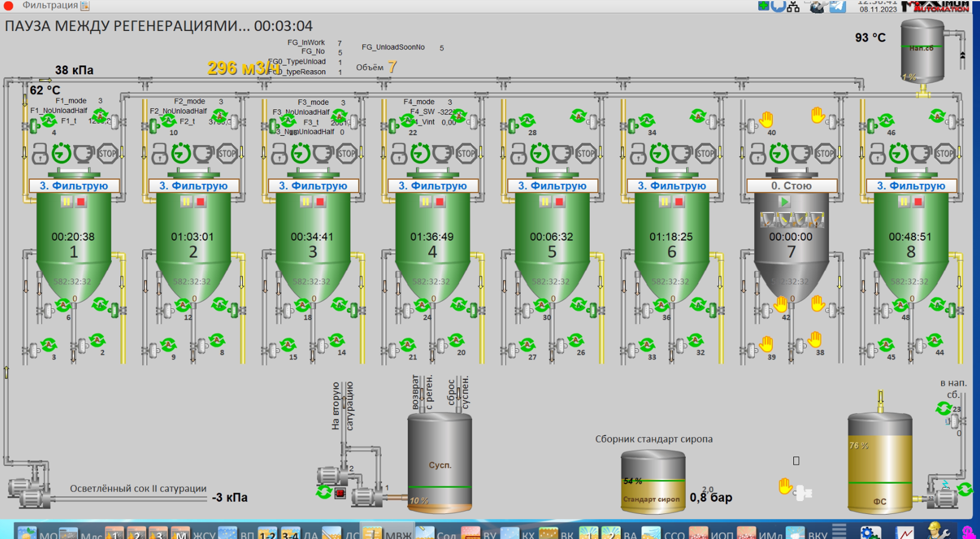Toggle auto mode icon of valve 23
The height and width of the screenshot is (539, 980).
tap(943, 408)
